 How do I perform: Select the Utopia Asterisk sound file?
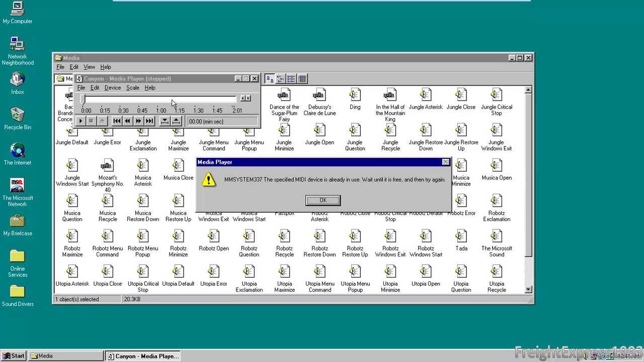pyautogui.click(x=72, y=275)
